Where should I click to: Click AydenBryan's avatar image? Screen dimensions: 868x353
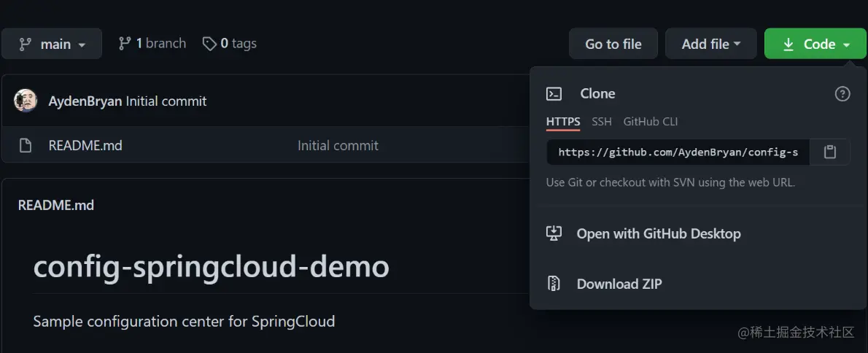pos(26,101)
